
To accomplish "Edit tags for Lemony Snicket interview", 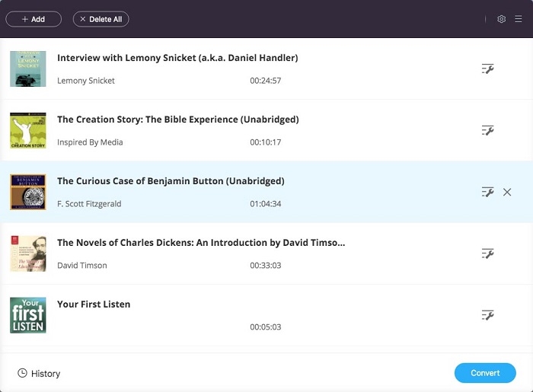I will (488, 69).
